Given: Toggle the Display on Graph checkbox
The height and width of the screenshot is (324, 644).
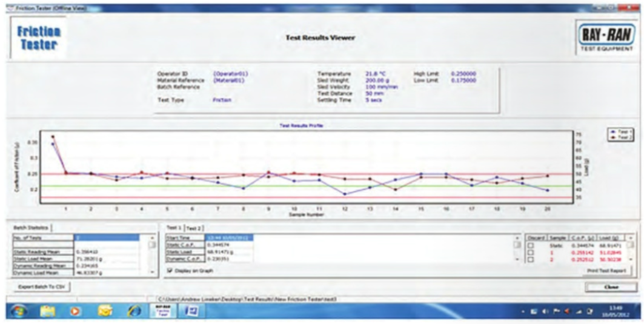Looking at the screenshot, I should [169, 271].
